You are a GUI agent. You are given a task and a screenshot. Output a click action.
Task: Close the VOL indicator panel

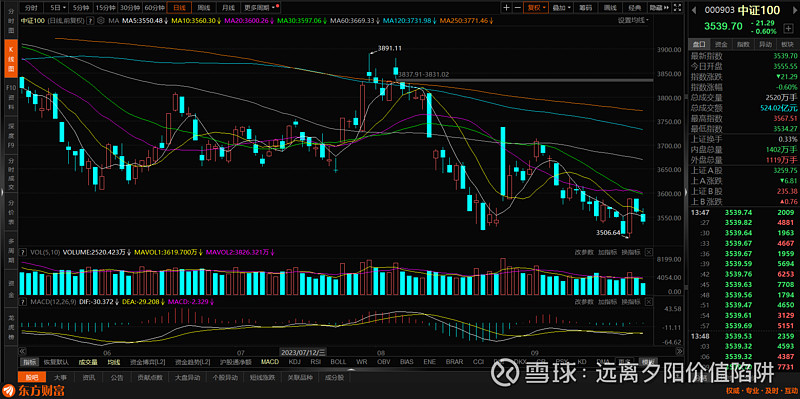point(648,252)
